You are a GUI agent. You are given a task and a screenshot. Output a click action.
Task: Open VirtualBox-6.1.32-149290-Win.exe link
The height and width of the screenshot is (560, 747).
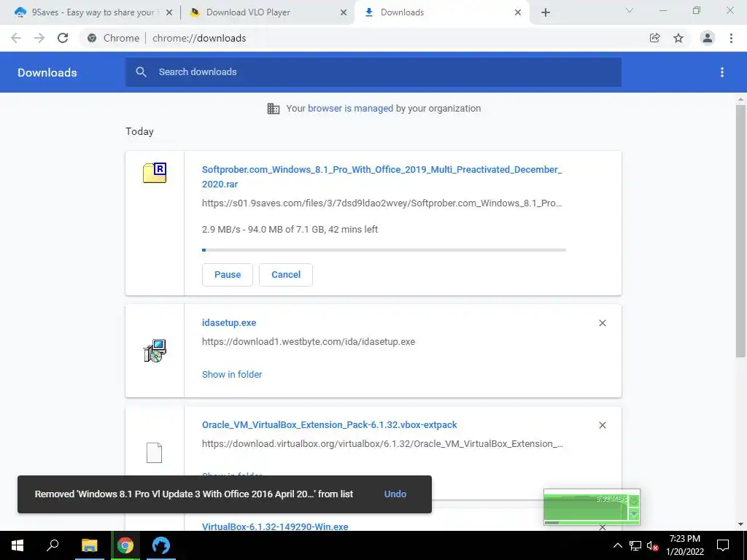pyautogui.click(x=275, y=526)
